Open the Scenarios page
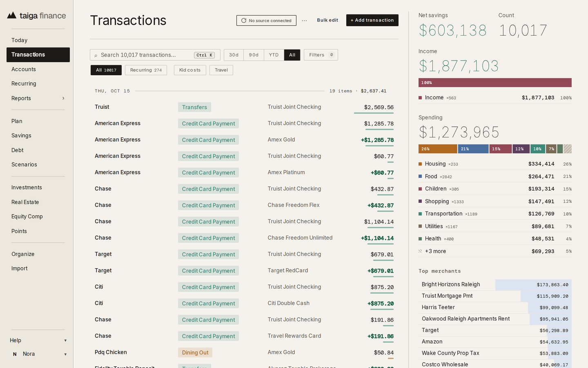Screen dimensions: 588x368 pos(38,164)
